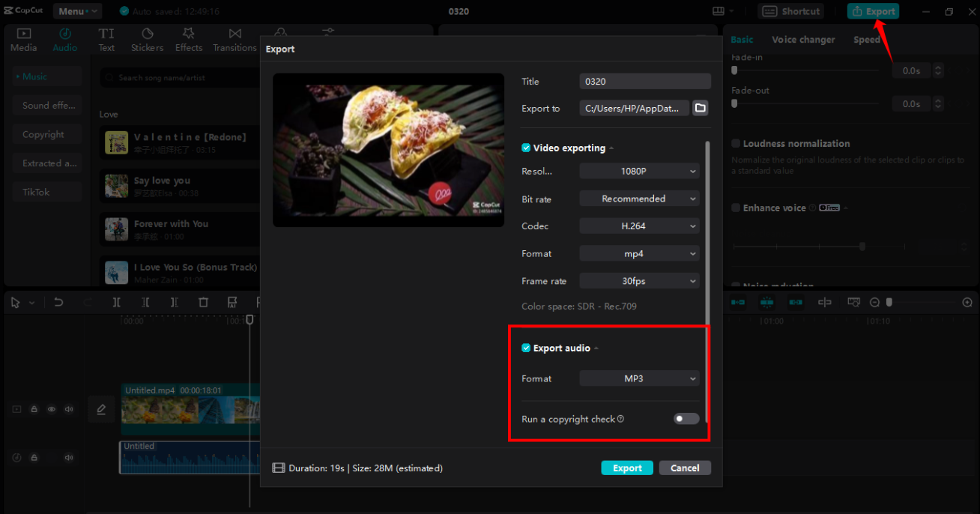This screenshot has width=980, height=514.
Task: Click the top Export button in title bar
Action: 873,11
